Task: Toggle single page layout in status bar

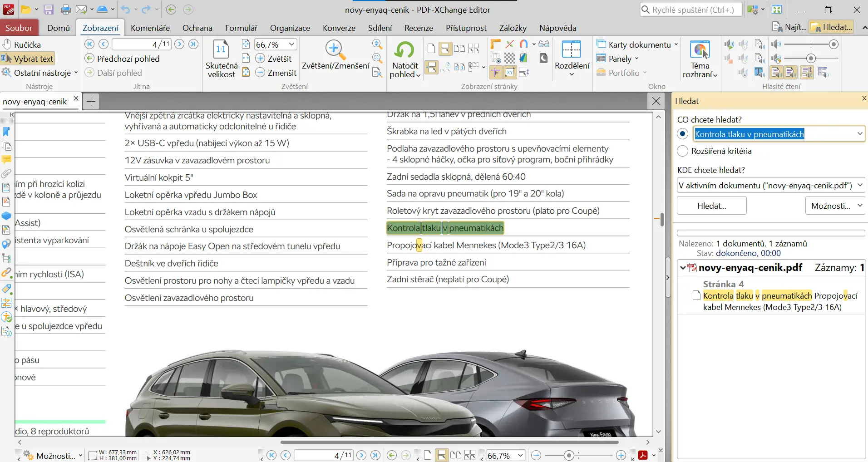Action: point(427,455)
